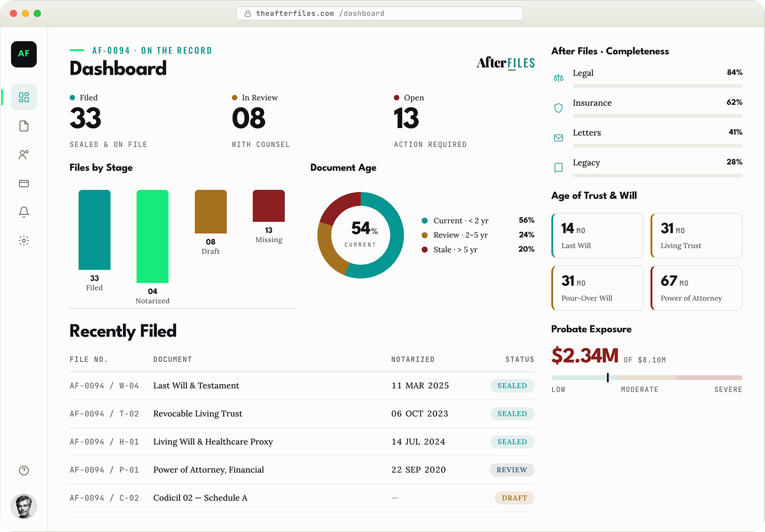Select the Letters completeness progress bar
This screenshot has height=532, width=765.
(x=658, y=146)
